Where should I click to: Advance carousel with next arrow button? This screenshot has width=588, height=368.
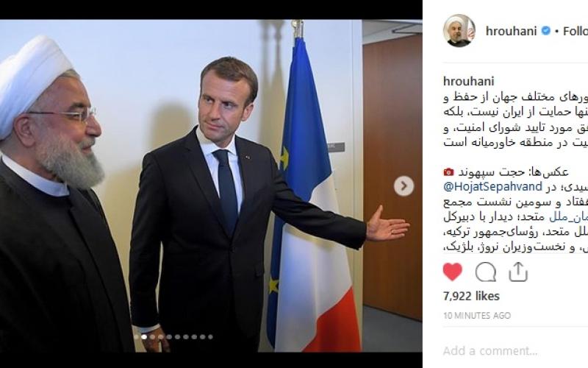coord(404,185)
